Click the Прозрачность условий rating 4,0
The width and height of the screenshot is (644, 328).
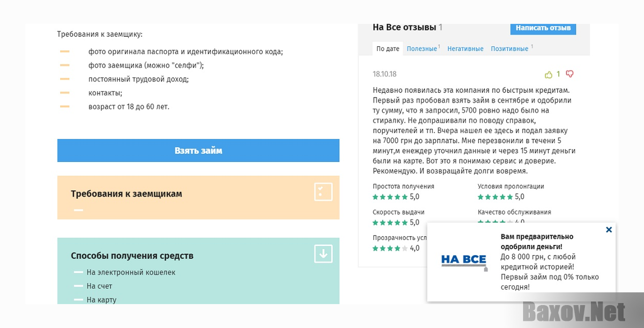coord(396,249)
